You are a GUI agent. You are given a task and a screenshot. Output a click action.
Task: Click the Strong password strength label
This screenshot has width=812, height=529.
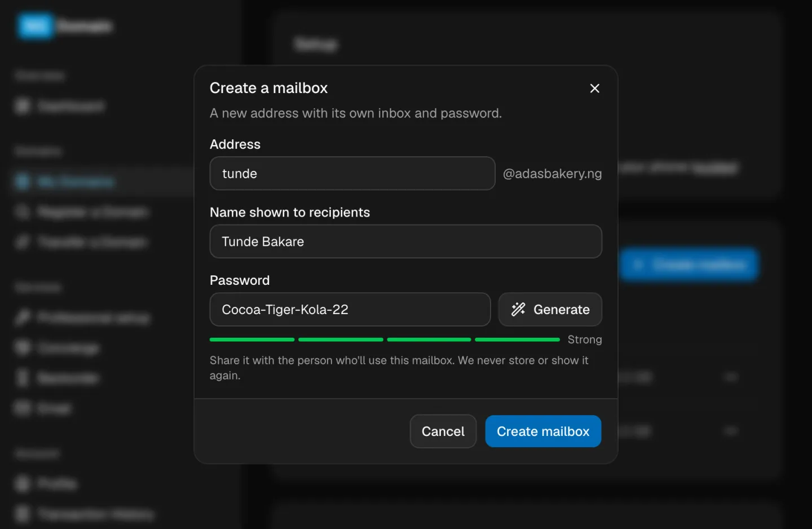tap(585, 340)
